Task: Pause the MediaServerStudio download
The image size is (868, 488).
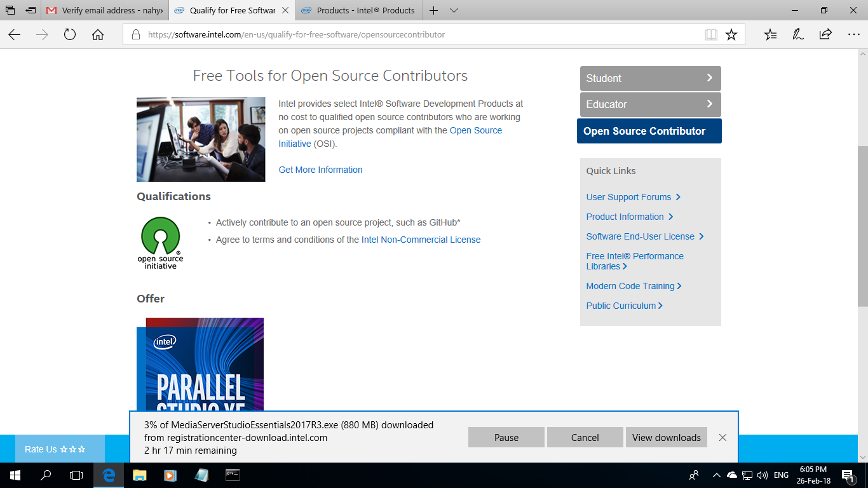Action: (506, 437)
